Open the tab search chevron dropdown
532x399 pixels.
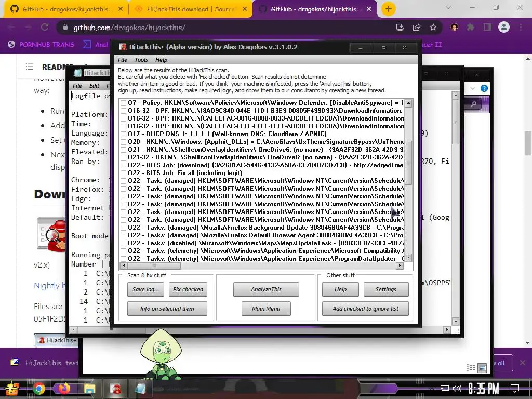coord(448,7)
